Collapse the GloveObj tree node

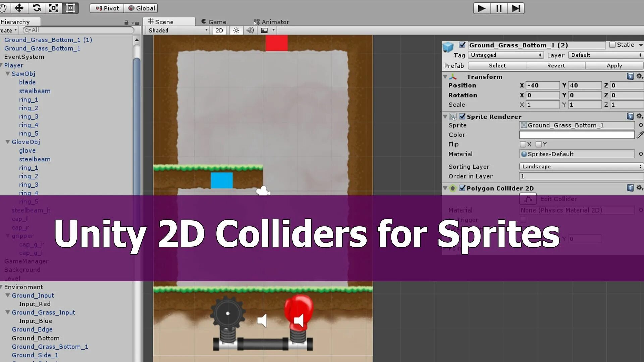[x=8, y=142]
